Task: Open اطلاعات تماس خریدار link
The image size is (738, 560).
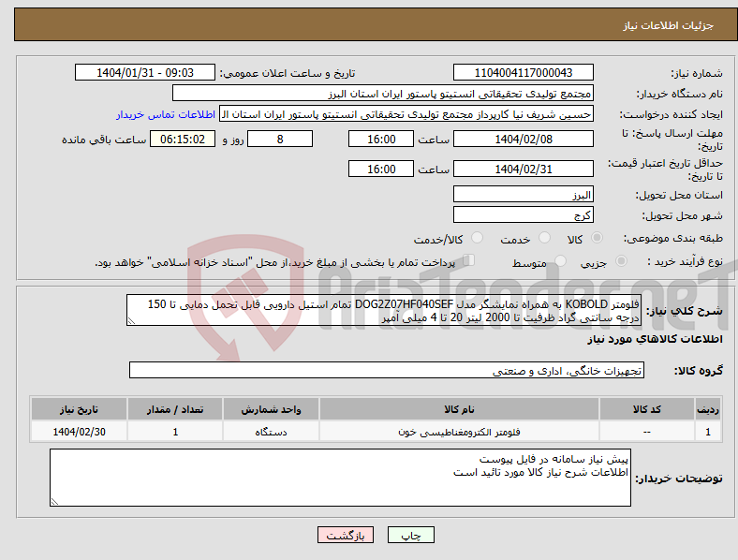Action: click(166, 114)
